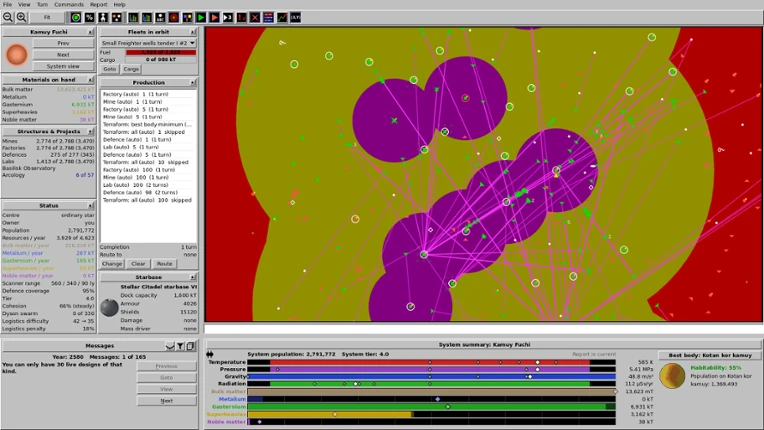Click the red play arrow icon
Screen dimensions: 764x430
click(x=214, y=18)
